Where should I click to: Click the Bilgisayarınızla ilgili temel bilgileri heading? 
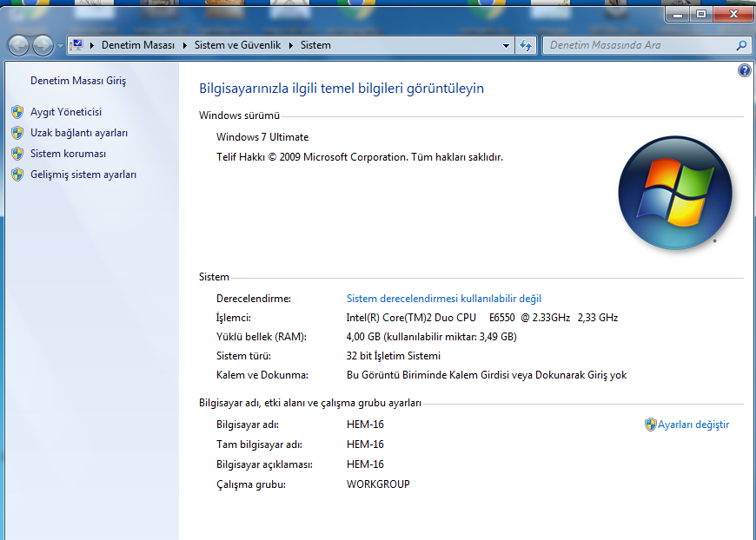(342, 89)
